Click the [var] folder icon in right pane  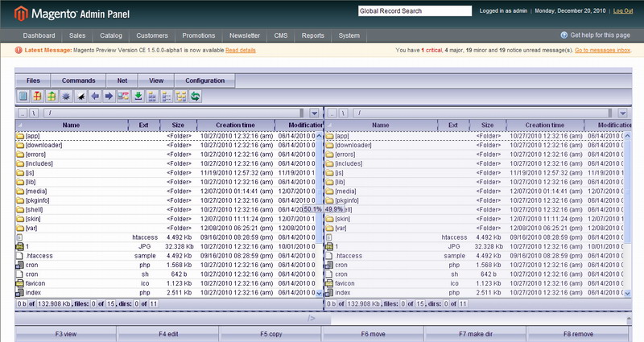point(329,229)
